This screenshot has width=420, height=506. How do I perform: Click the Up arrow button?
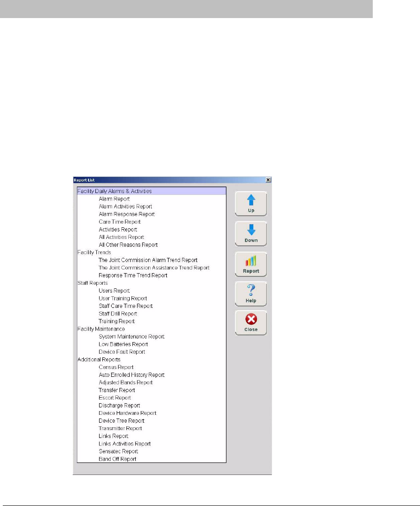click(251, 204)
